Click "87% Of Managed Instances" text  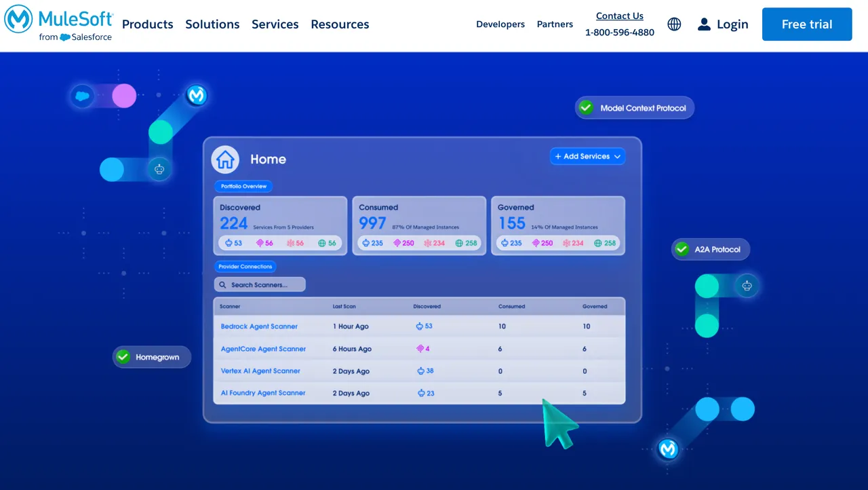point(426,227)
